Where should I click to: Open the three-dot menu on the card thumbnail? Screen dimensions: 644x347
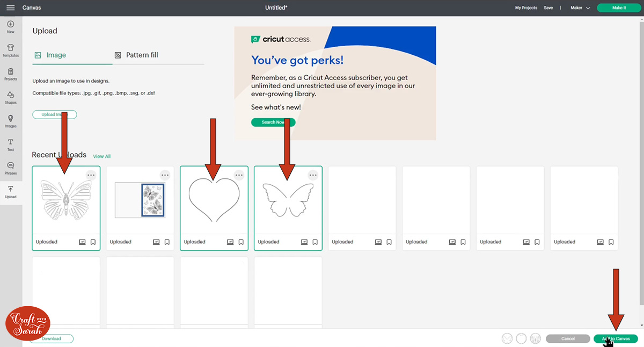165,175
